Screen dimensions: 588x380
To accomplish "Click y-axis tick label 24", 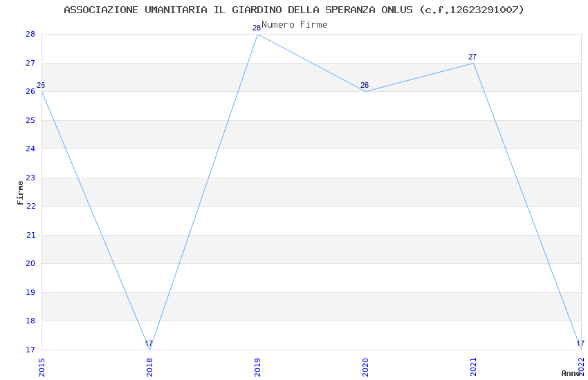I will click(x=30, y=149).
